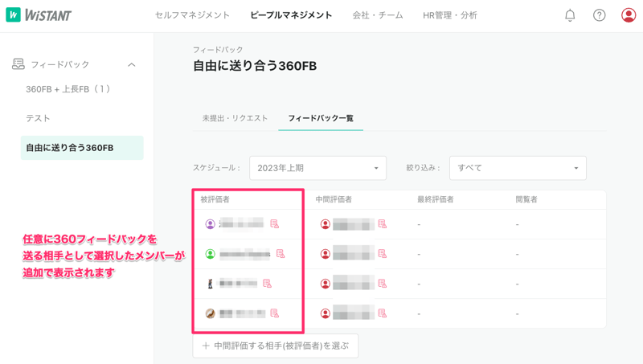
Task: Open 会社・チーム menu
Action: [x=378, y=15]
